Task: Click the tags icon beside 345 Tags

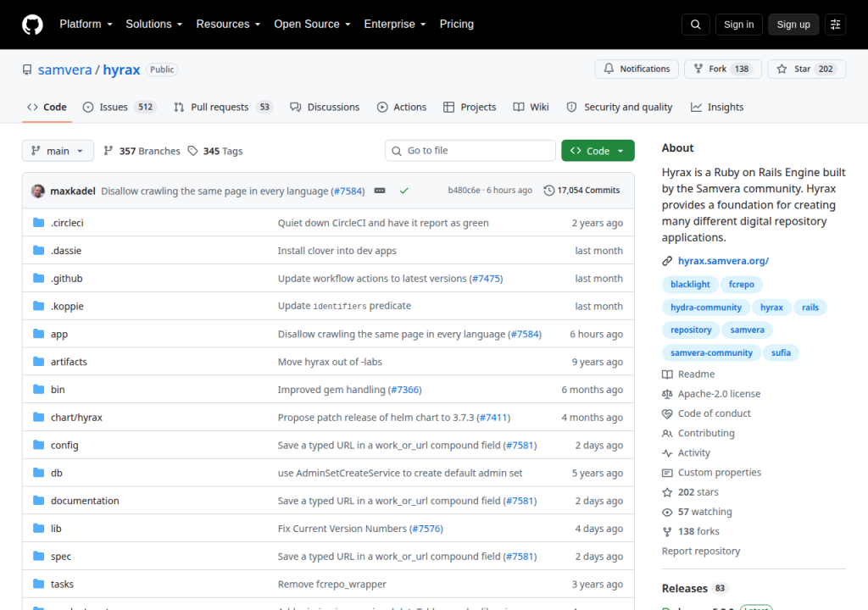Action: point(192,151)
